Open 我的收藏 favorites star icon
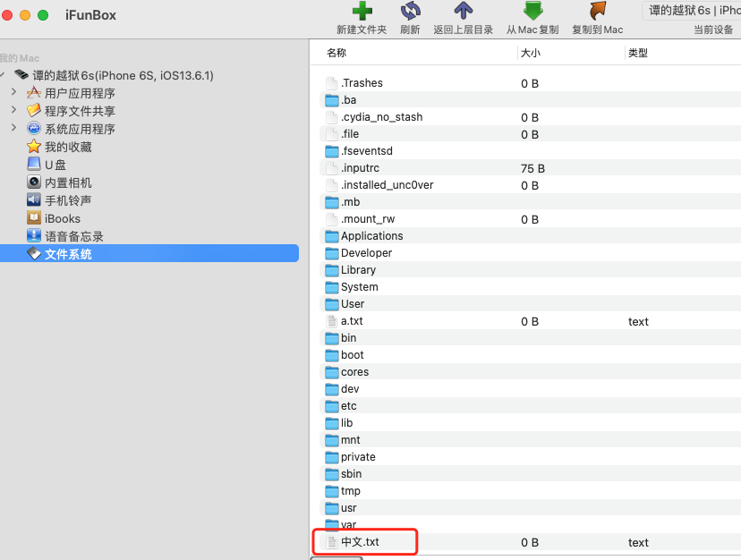741x560 pixels. pos(33,147)
